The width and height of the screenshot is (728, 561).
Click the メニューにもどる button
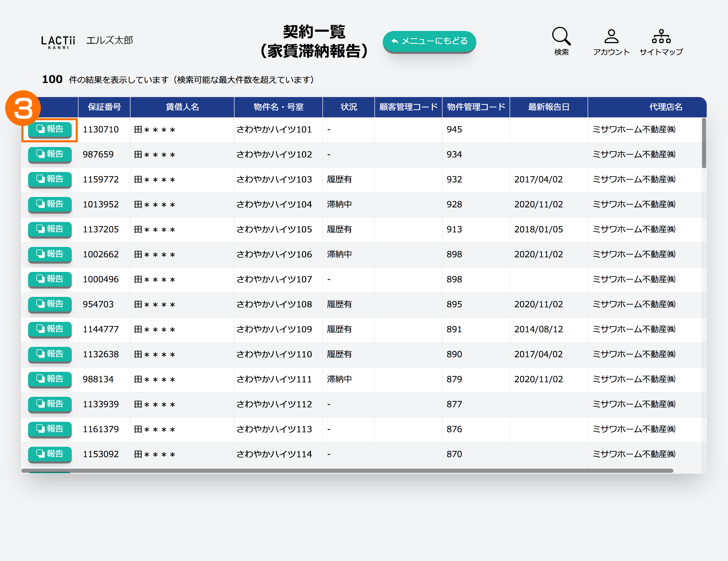coord(429,41)
